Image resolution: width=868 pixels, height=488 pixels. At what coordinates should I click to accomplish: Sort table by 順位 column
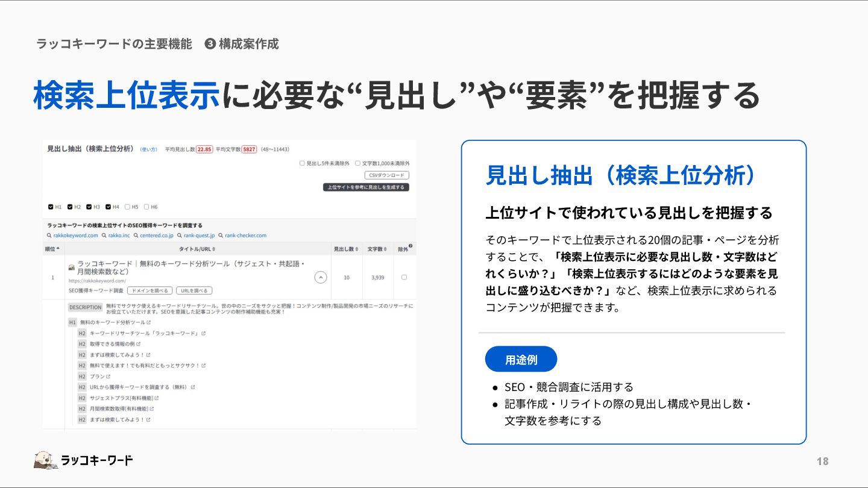[53, 249]
